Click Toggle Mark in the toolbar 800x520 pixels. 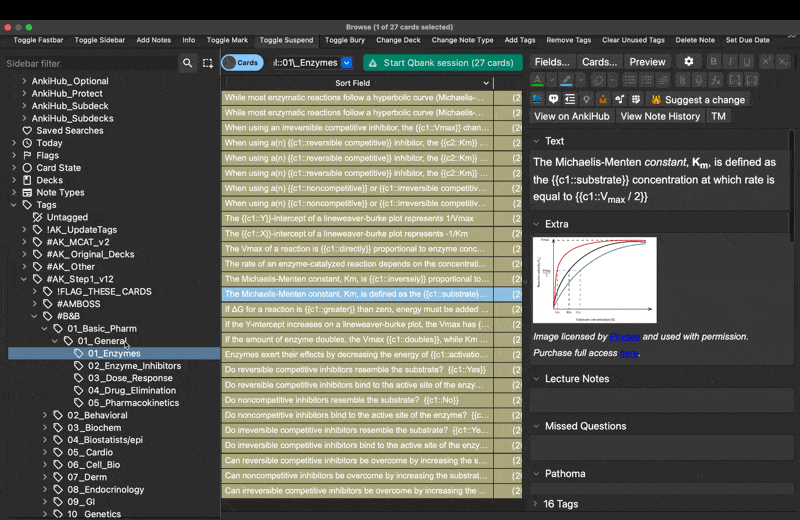(227, 40)
